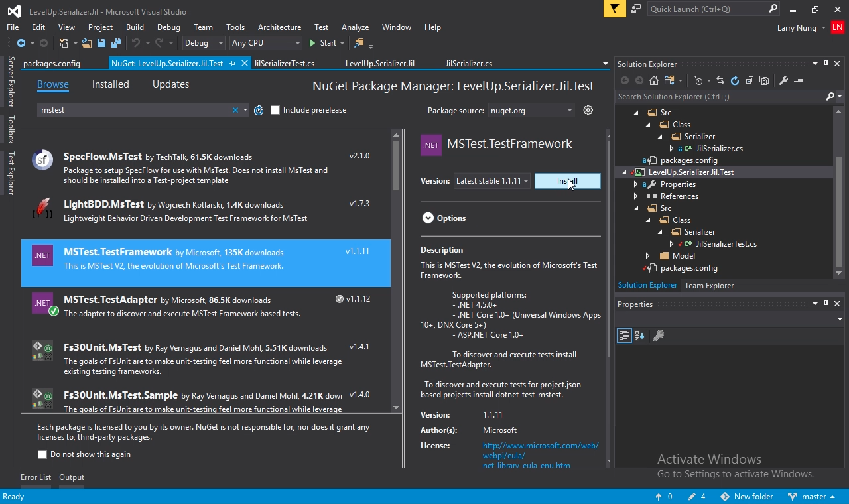Screen dimensions: 849x504
Task: Click the pin icon on NuGet tab
Action: (232, 64)
